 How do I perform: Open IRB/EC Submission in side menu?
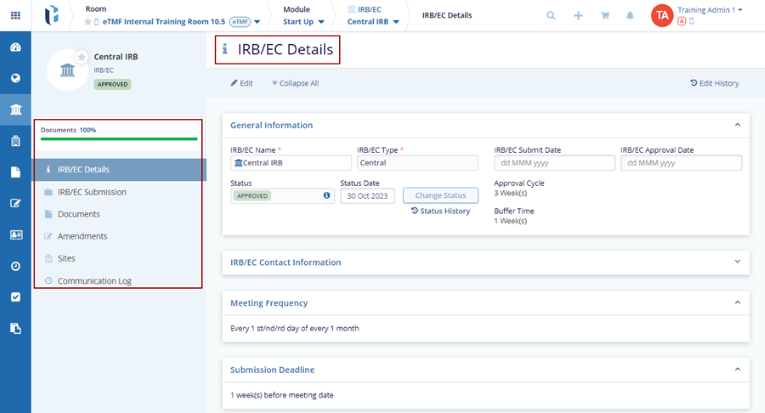click(92, 192)
